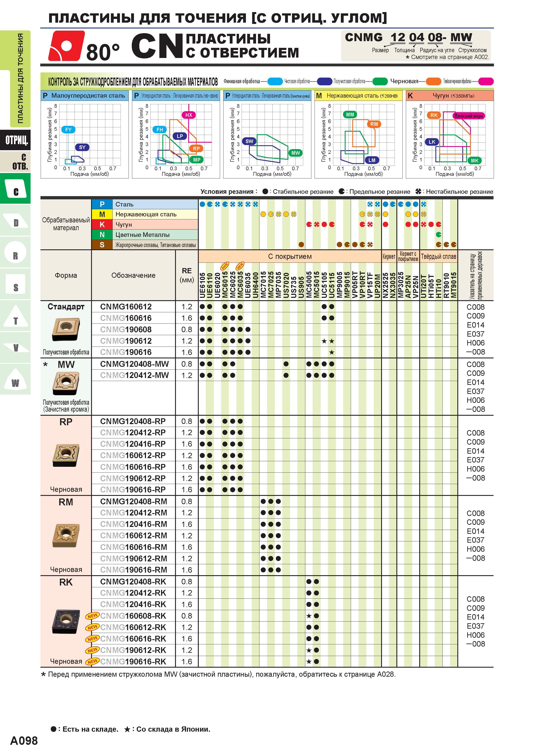Screen dimensions: 534x756
Task: Click the dark blue 'Чистовая обработка' legend swatch
Action: (x=324, y=81)
